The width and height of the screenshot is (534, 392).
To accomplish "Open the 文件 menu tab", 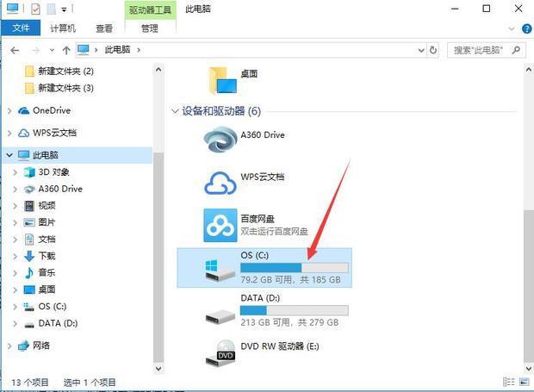I will click(19, 28).
